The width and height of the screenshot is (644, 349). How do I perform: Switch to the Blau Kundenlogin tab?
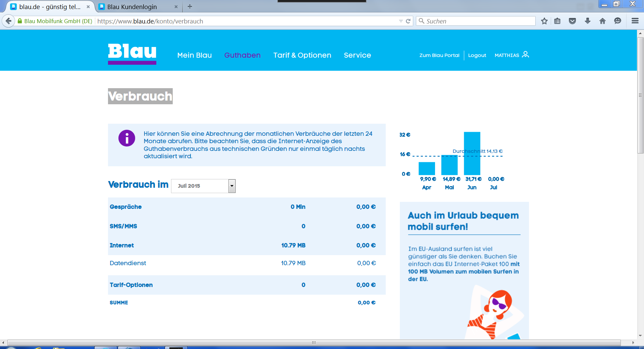[139, 7]
